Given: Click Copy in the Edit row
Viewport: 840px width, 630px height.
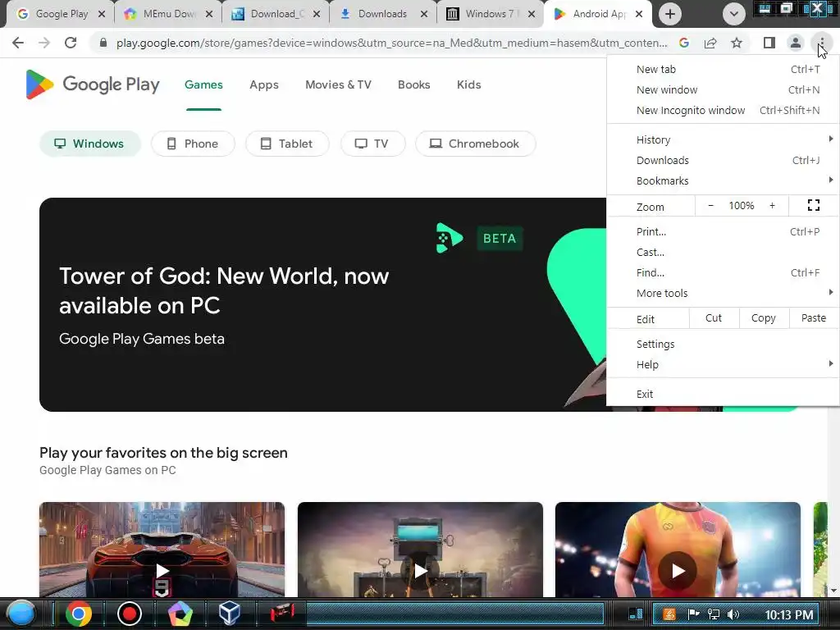Looking at the screenshot, I should 764,318.
